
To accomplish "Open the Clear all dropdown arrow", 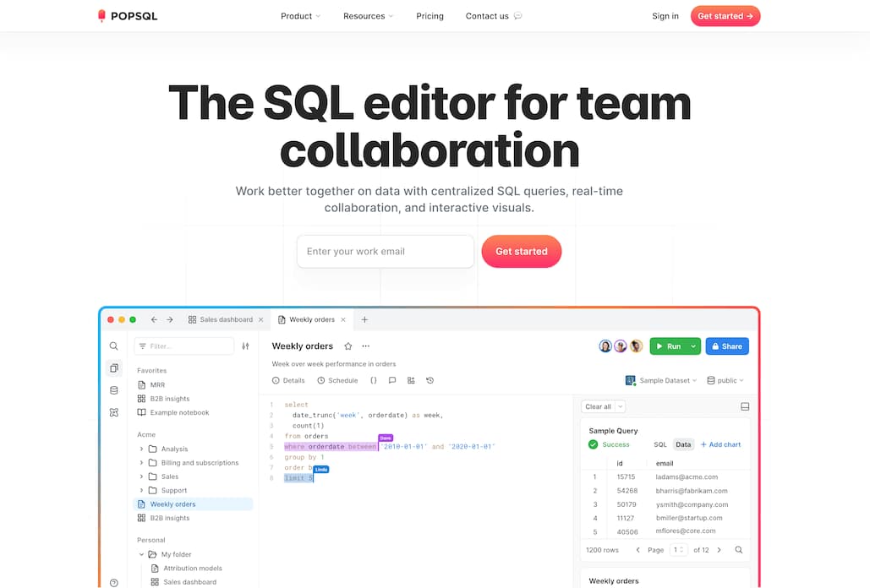I will (x=621, y=406).
